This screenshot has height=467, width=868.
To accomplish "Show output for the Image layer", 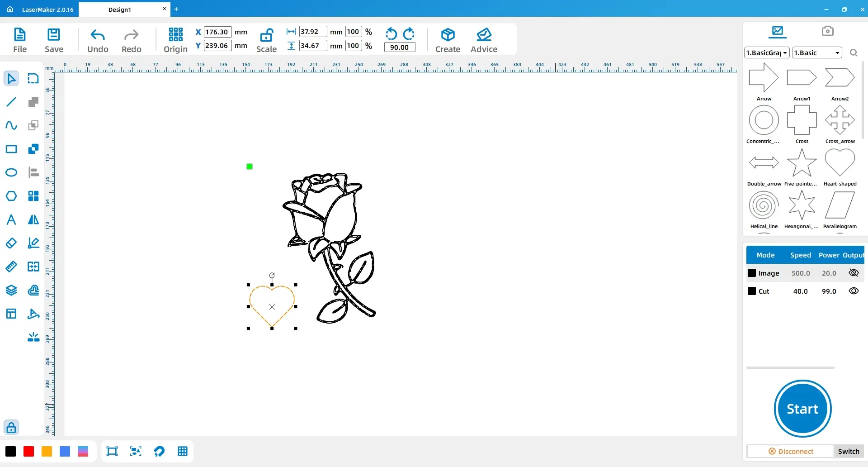I will [x=854, y=273].
